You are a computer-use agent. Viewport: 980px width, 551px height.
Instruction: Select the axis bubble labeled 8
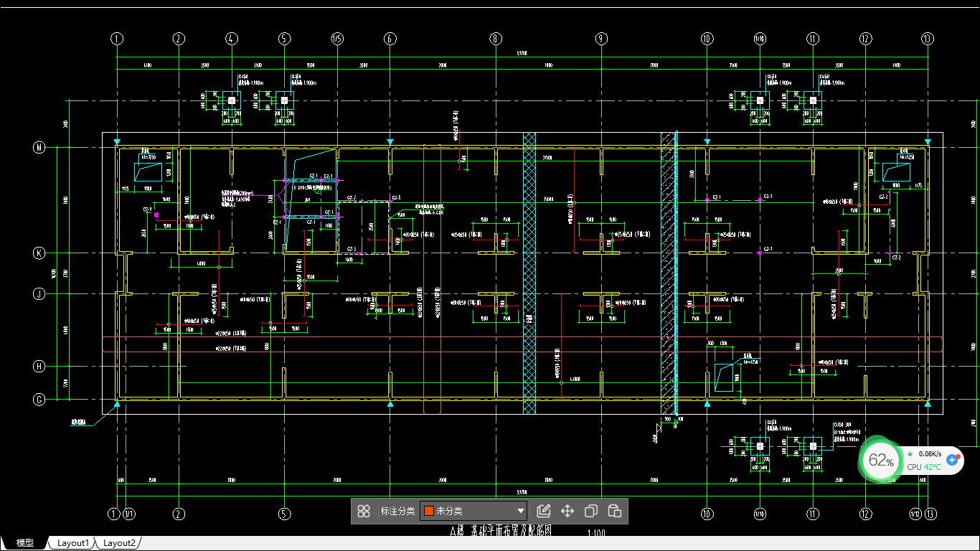pos(495,39)
